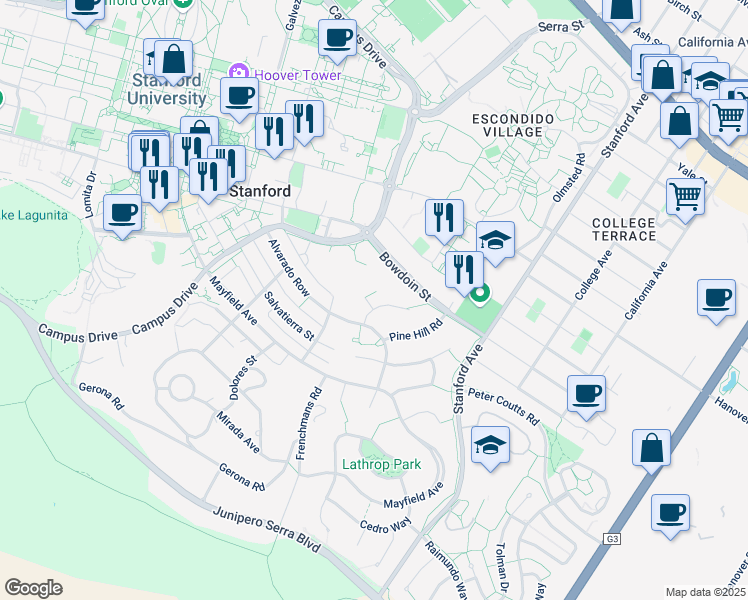748x600 pixels.
Task: Select the Junipero Serra Blvd label
Action: tap(267, 529)
